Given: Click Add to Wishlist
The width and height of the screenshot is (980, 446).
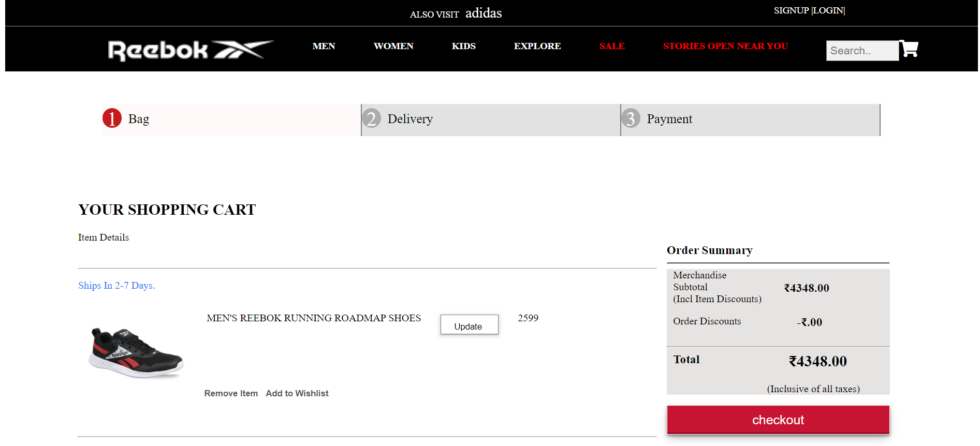Looking at the screenshot, I should (297, 393).
